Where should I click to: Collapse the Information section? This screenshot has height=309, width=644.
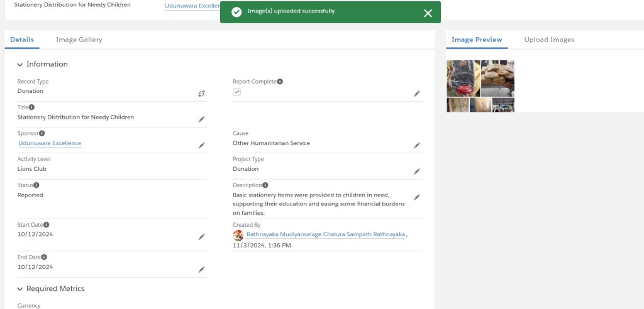(19, 65)
